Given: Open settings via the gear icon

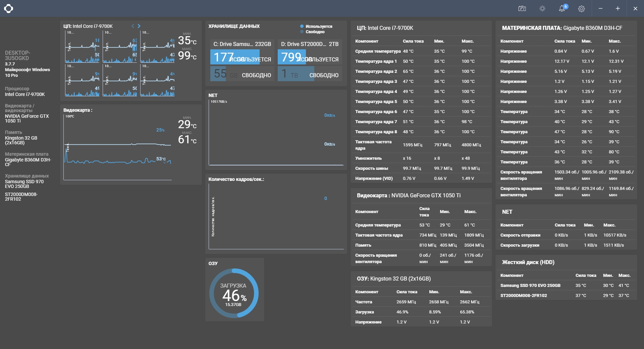Looking at the screenshot, I should pos(582,9).
